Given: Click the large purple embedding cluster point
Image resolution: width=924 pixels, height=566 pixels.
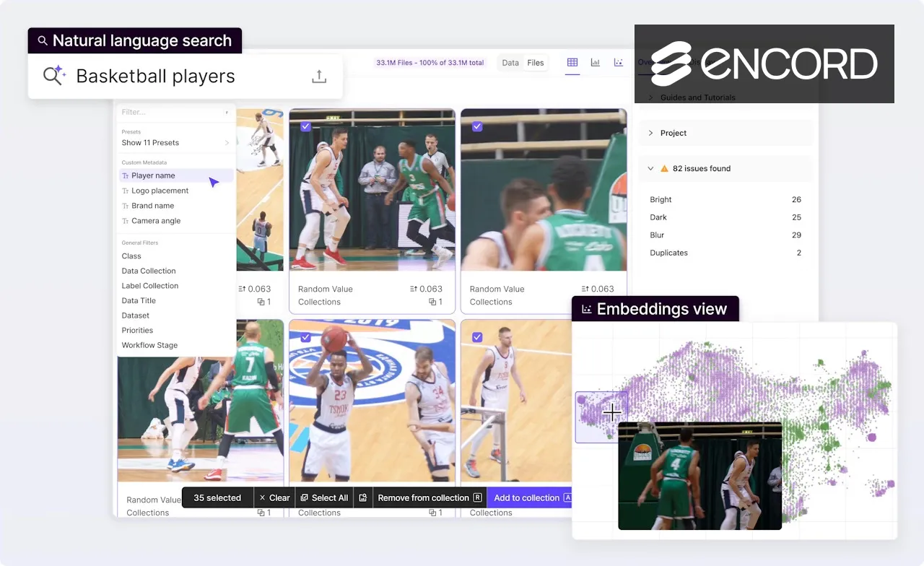Looking at the screenshot, I should pyautogui.click(x=871, y=437).
